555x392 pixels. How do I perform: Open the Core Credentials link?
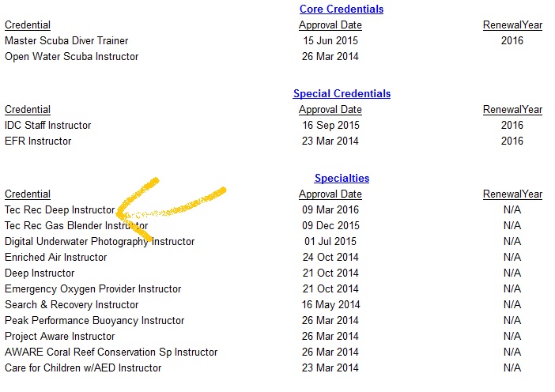point(342,9)
